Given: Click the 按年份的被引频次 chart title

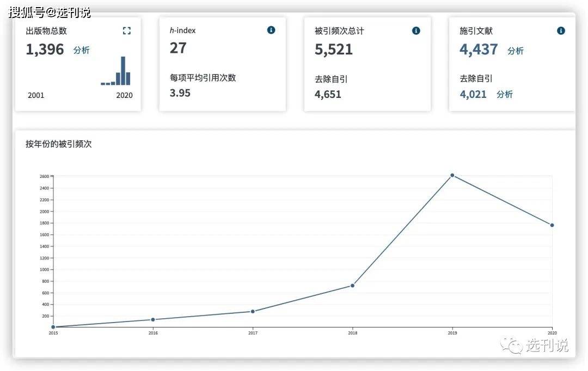Looking at the screenshot, I should [x=58, y=144].
